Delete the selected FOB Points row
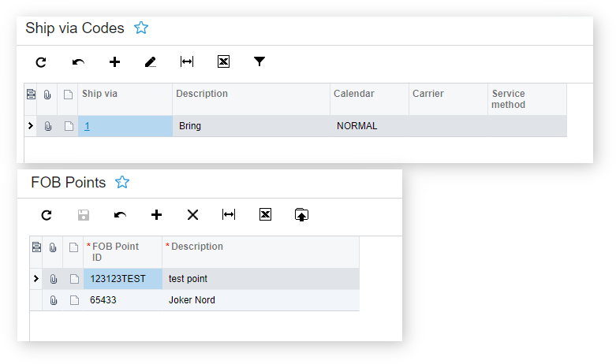616x364 pixels. [192, 214]
